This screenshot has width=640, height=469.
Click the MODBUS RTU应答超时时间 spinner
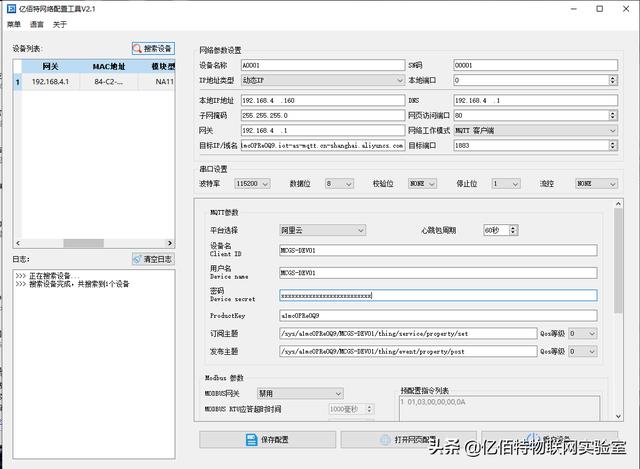(x=351, y=409)
